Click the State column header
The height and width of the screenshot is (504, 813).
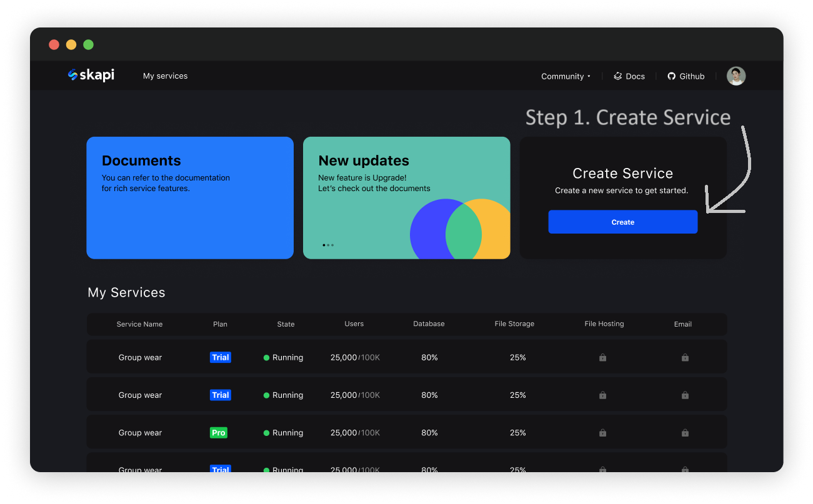coord(286,324)
